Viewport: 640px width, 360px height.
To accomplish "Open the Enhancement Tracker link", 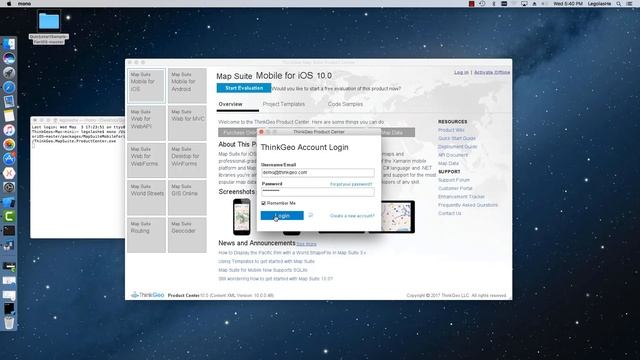I will click(461, 197).
